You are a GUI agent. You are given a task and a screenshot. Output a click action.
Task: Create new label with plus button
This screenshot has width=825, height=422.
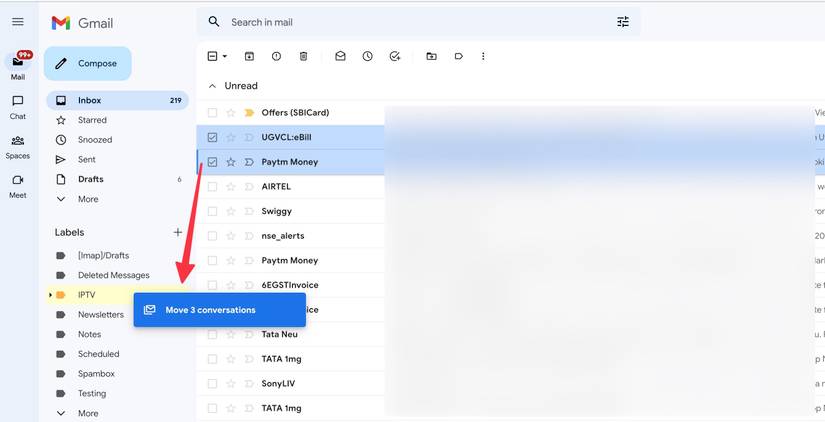point(178,232)
